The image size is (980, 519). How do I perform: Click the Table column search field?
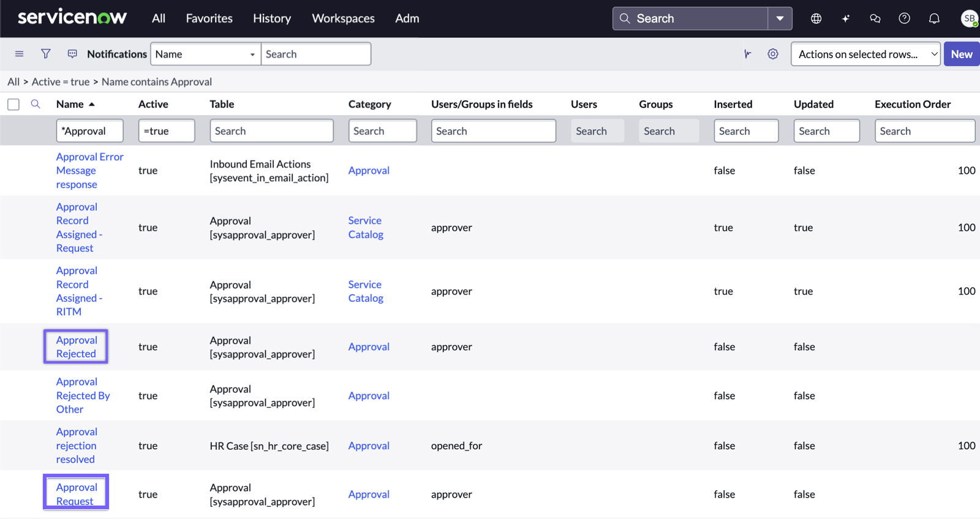pos(272,131)
